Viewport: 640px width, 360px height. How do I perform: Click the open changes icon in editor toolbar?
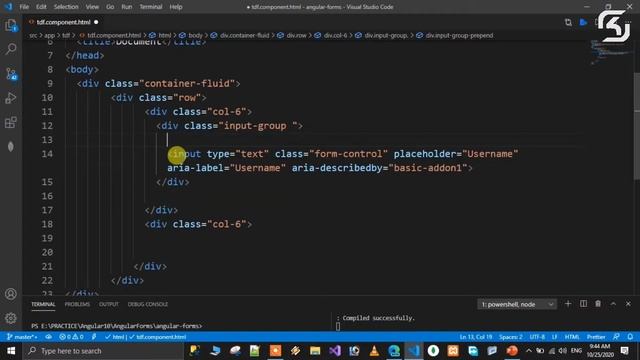[568, 22]
